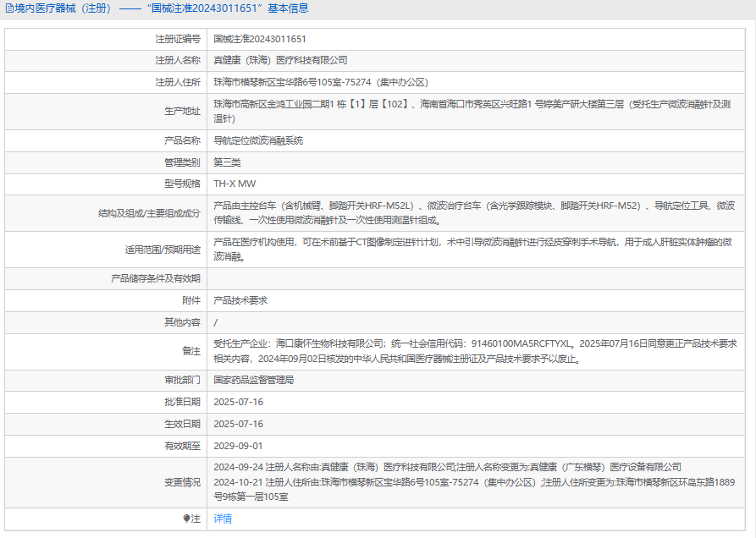Screen dimensions: 756x538
Task: Select the 适用范围/预期用途 label
Action: 163,250
